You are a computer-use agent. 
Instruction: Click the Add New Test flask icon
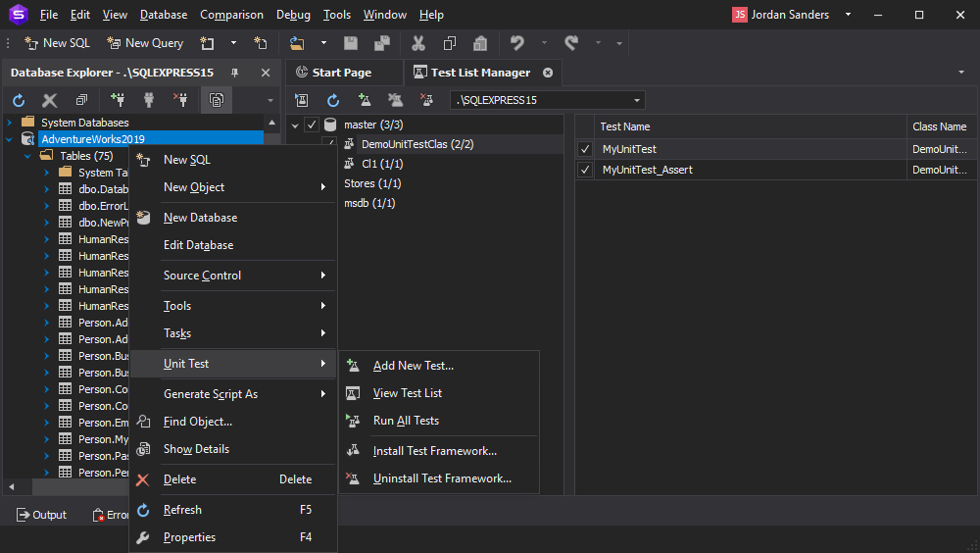point(365,100)
